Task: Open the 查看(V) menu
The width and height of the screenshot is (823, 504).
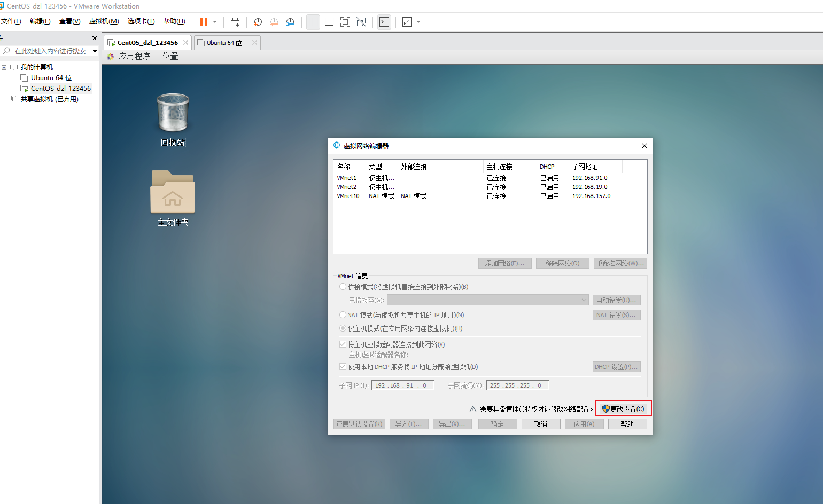Action: pyautogui.click(x=69, y=21)
